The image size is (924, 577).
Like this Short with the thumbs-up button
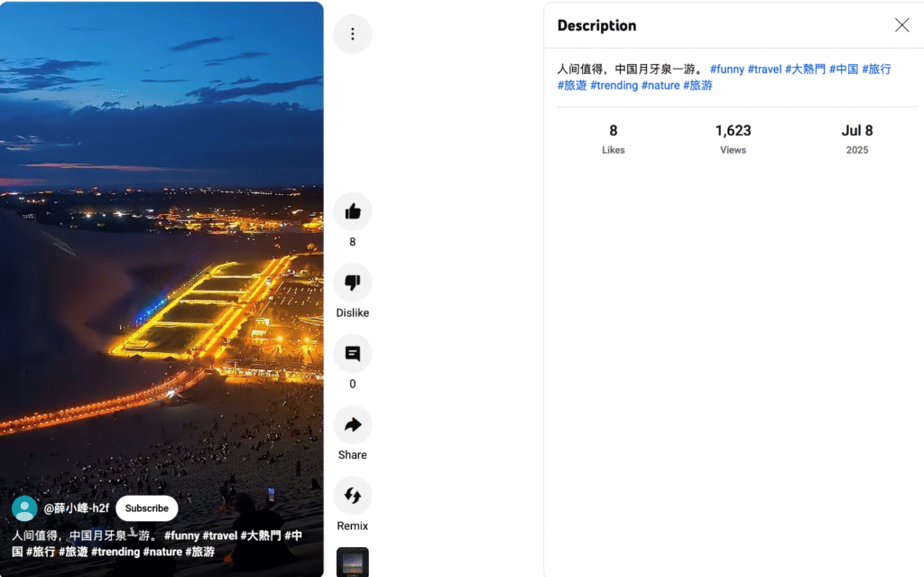point(352,211)
